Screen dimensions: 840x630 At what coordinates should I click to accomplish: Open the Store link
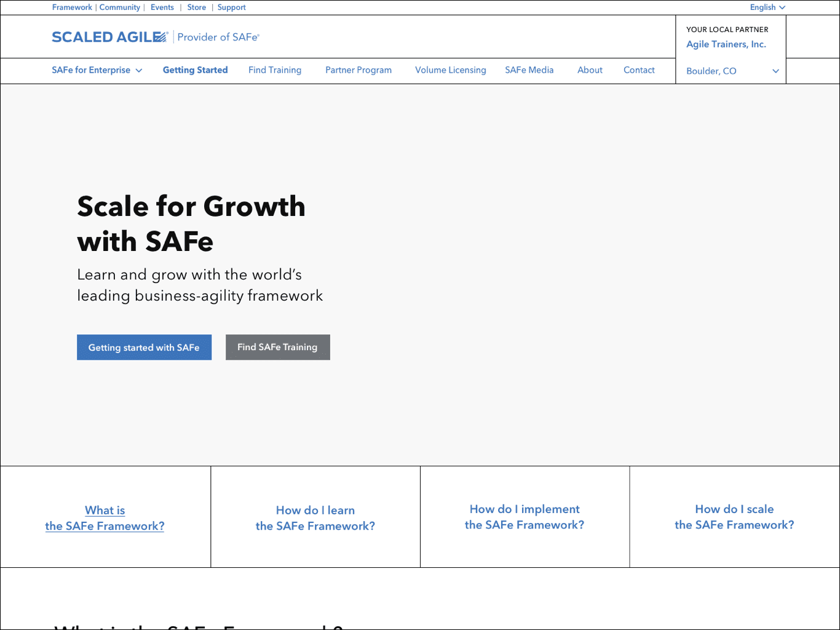[x=197, y=7]
